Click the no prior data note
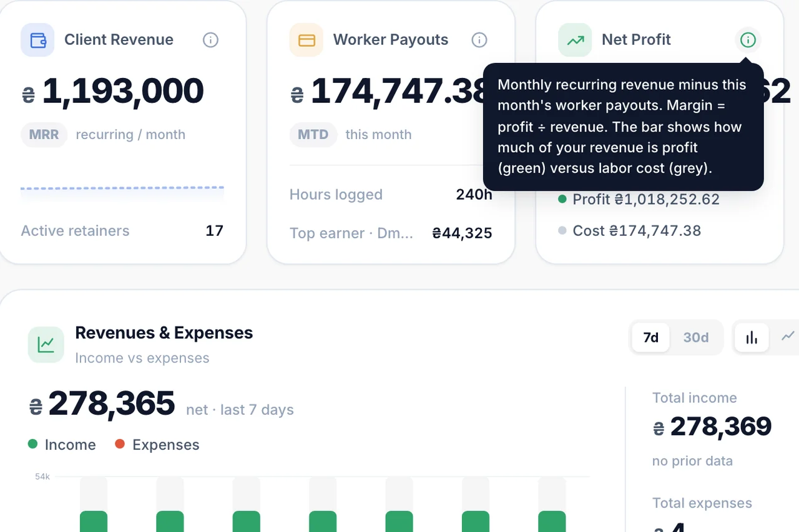This screenshot has width=799, height=532. point(692,462)
